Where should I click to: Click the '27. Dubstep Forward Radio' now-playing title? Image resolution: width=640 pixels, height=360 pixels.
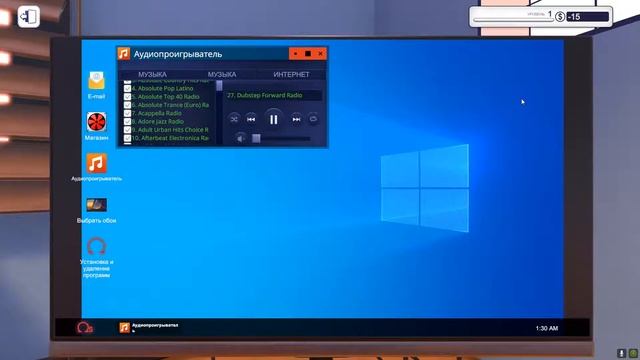coord(264,95)
